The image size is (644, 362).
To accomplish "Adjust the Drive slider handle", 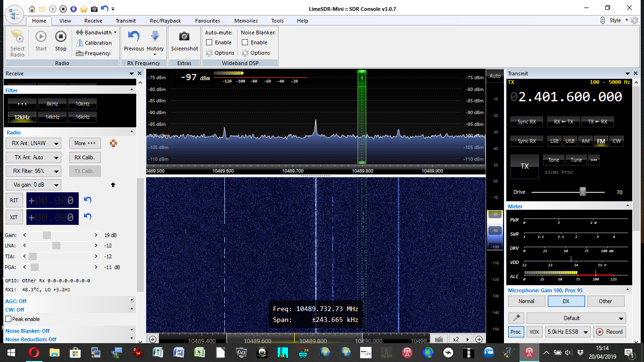I will [583, 191].
